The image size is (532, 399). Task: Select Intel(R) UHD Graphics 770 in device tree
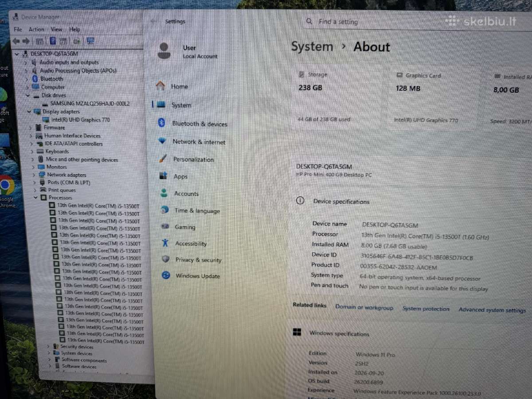(x=81, y=120)
